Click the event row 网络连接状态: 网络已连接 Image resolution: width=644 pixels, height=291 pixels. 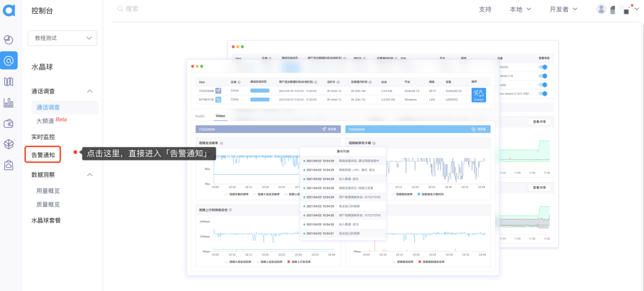[x=343, y=188]
